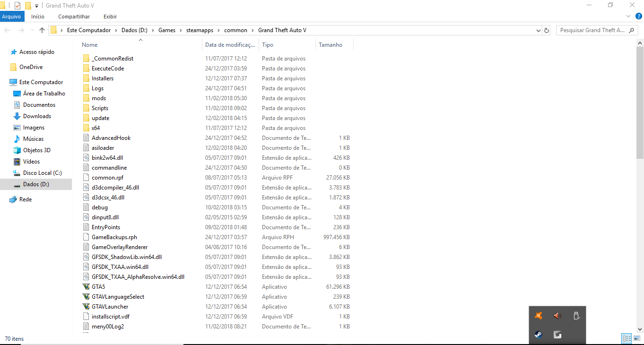Sort by 'Data de modificação' column header
This screenshot has width=644, height=345.
click(x=230, y=45)
